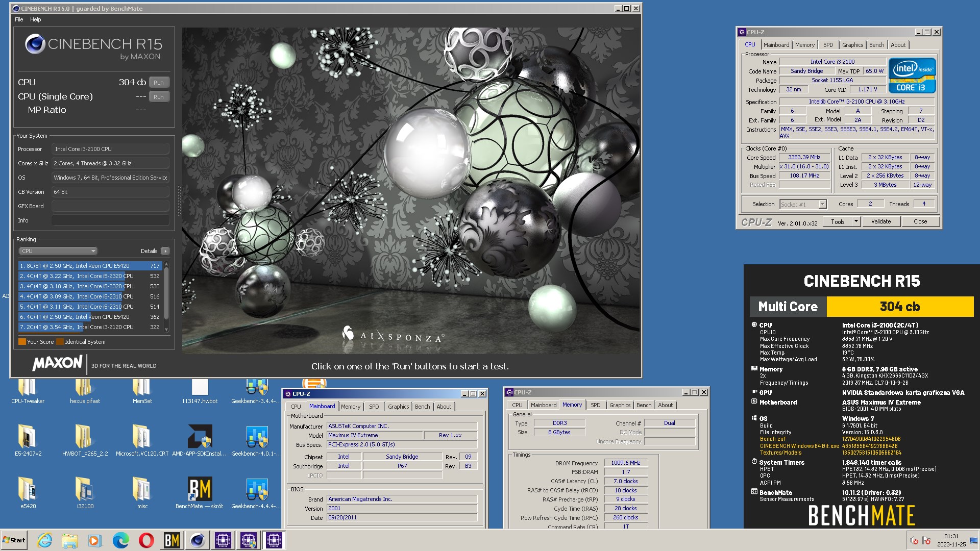Open CPU-Tweaker desktop folder

pyautogui.click(x=28, y=391)
